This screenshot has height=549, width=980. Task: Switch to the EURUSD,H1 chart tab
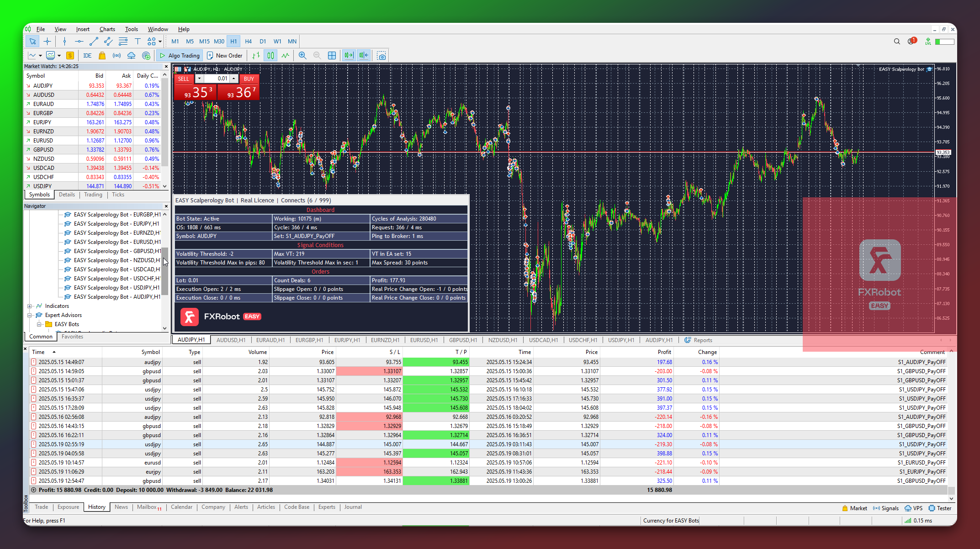pos(424,340)
